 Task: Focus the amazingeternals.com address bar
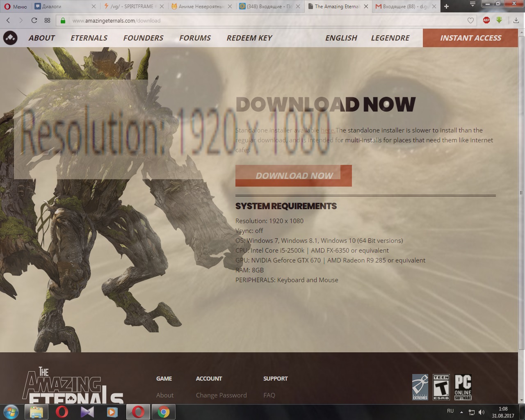tap(267, 21)
